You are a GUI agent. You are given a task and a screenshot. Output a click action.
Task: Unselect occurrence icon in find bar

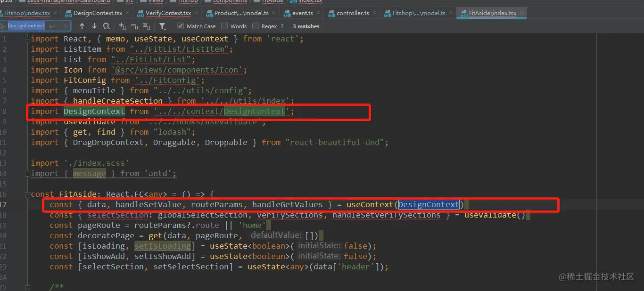pos(134,26)
